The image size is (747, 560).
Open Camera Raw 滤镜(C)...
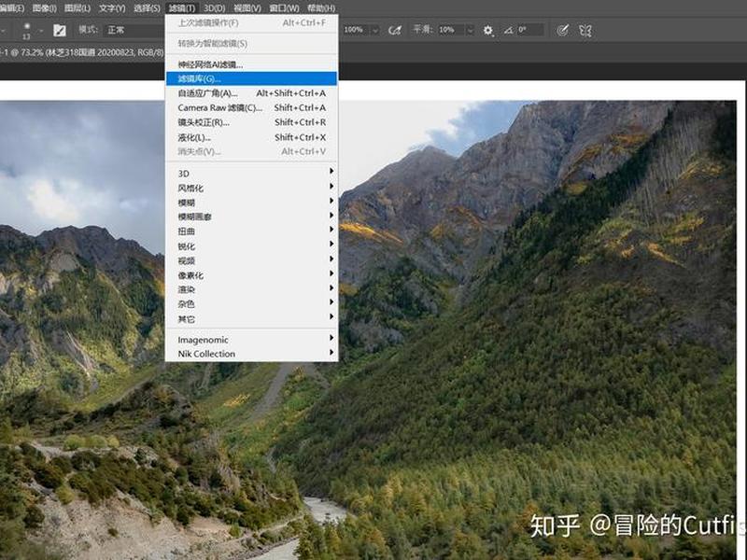pyautogui.click(x=251, y=107)
